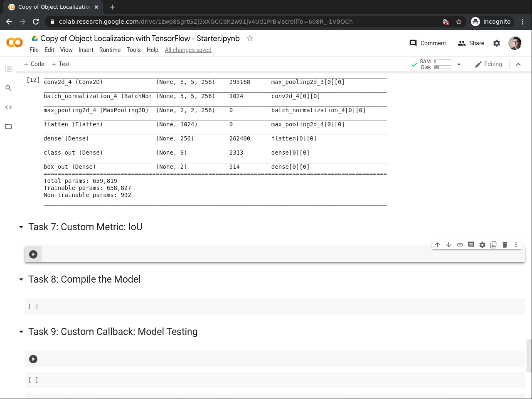The width and height of the screenshot is (532, 399).
Task: Click the Task 8: Compile the Model heading
Action: click(x=84, y=279)
